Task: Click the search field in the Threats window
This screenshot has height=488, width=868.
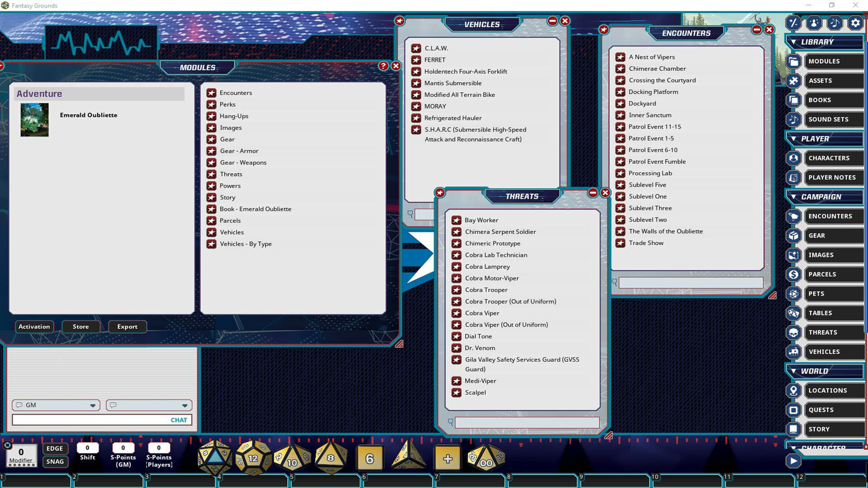Action: coord(527,422)
